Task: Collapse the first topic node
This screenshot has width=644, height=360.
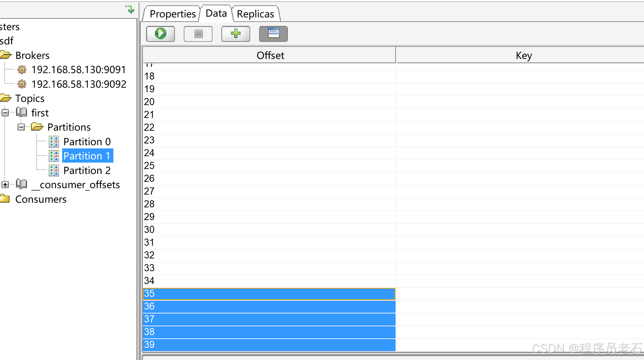Action: [x=5, y=113]
